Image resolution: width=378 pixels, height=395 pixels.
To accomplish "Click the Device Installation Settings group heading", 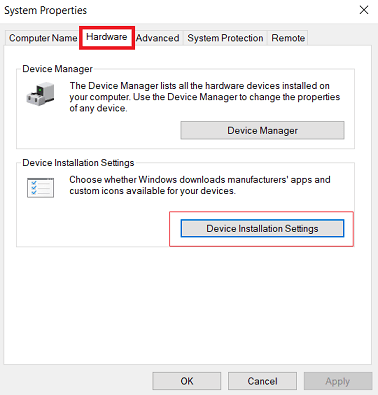I will 78,163.
